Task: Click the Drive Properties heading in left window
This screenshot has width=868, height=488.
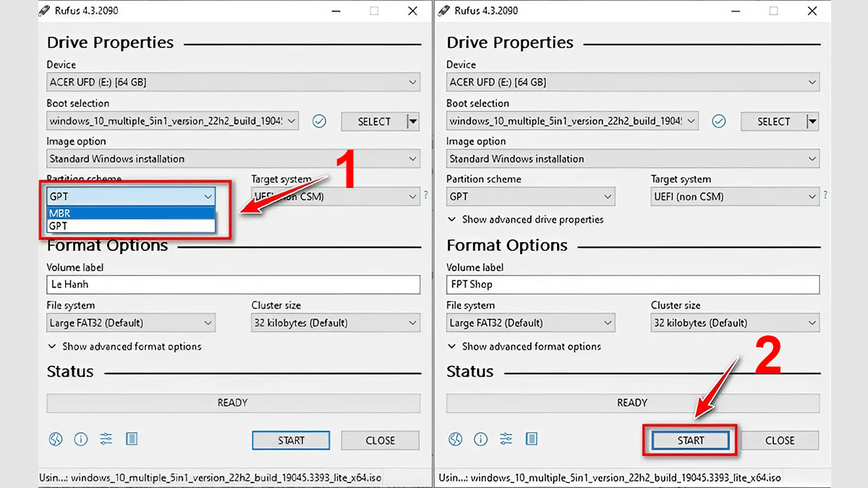Action: 110,43
